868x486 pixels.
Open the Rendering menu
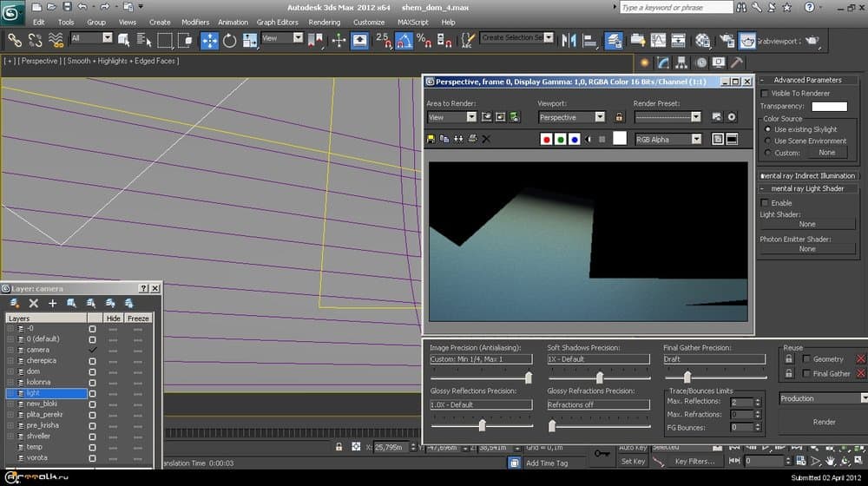pos(325,22)
